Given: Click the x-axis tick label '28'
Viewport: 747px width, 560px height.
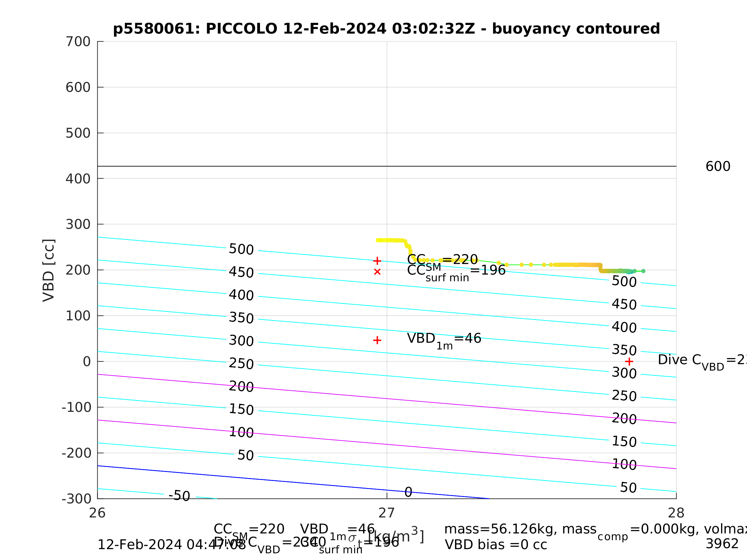Looking at the screenshot, I should click(x=676, y=513).
